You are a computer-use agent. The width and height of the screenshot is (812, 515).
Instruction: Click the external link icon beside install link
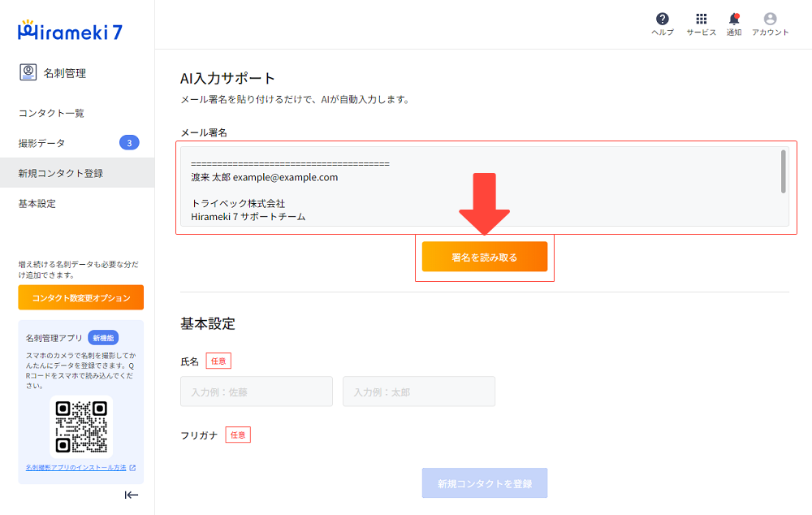click(132, 468)
